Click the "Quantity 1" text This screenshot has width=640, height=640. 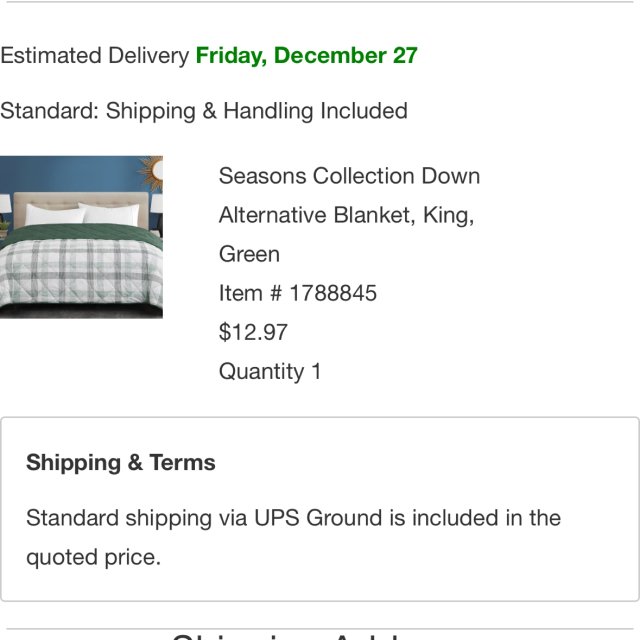[270, 371]
